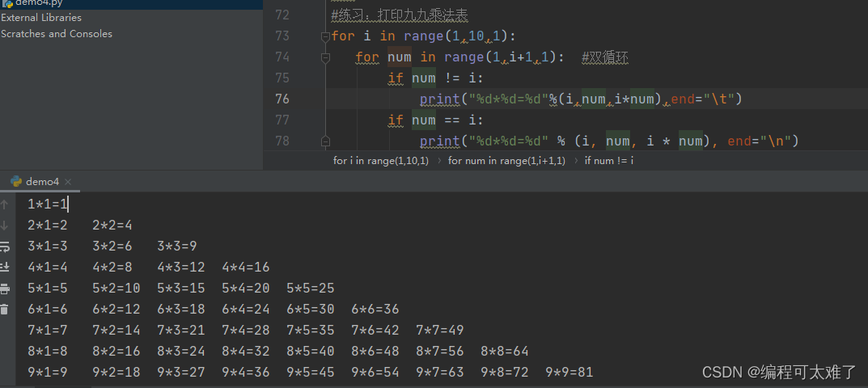868x388 pixels.
Task: Click the end="\n" argument on line 78
Action: coord(760,141)
